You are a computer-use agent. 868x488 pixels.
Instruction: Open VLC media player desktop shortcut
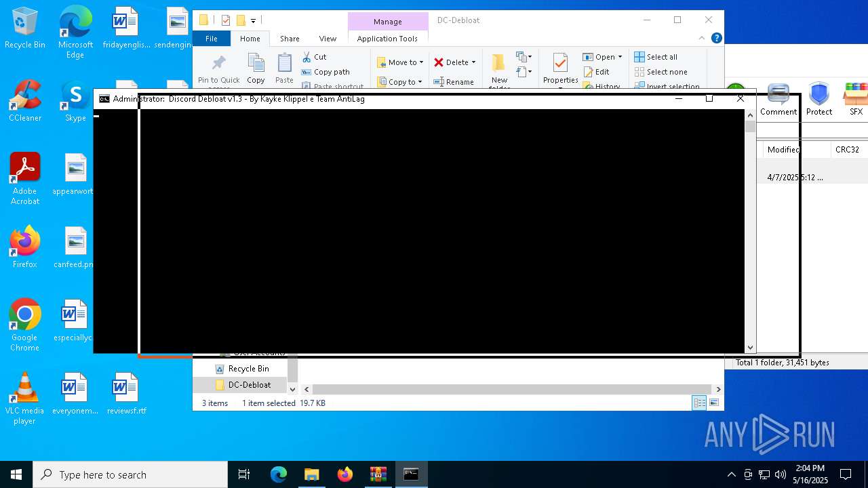pyautogui.click(x=25, y=399)
